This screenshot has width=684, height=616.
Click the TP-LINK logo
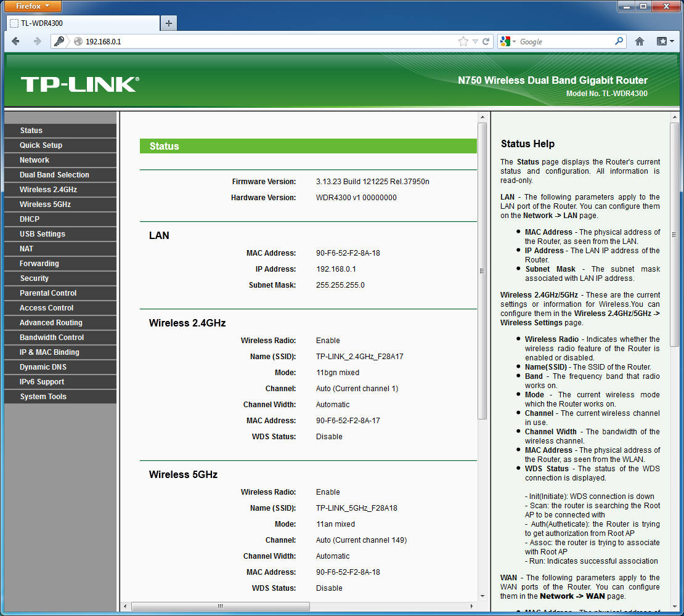[80, 84]
